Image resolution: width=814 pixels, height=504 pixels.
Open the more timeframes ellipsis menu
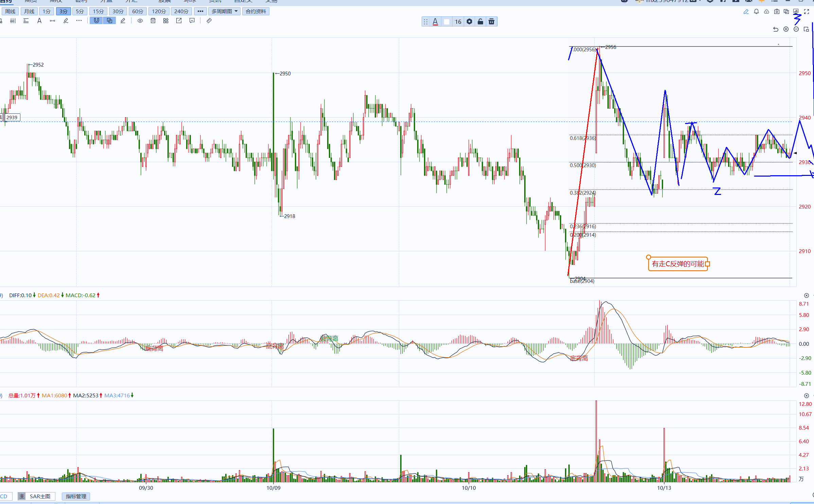click(x=200, y=11)
